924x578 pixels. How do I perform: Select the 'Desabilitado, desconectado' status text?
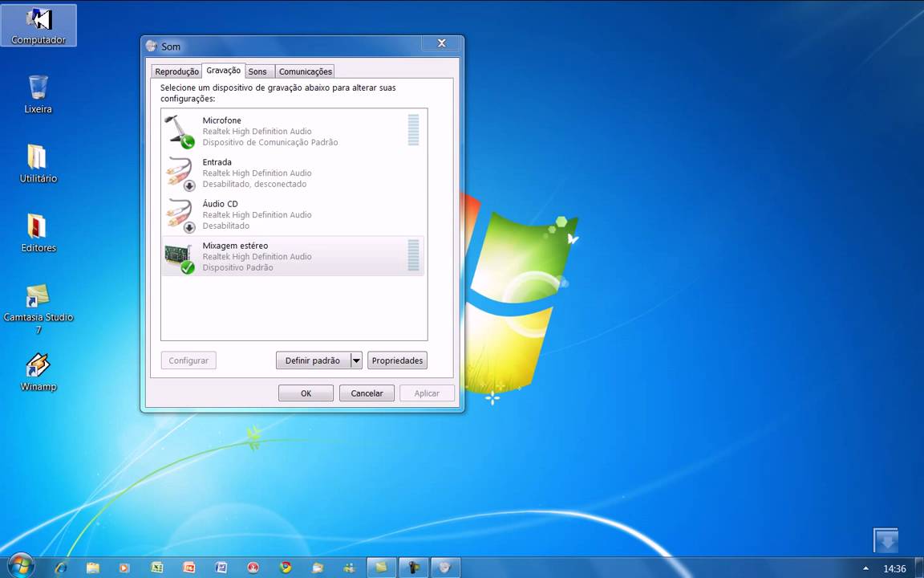[x=254, y=184]
